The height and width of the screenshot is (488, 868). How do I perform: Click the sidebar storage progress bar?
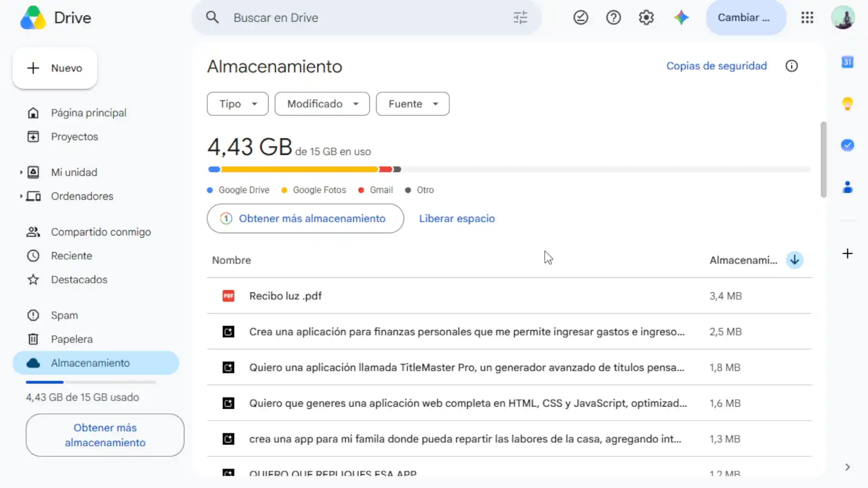(x=91, y=382)
